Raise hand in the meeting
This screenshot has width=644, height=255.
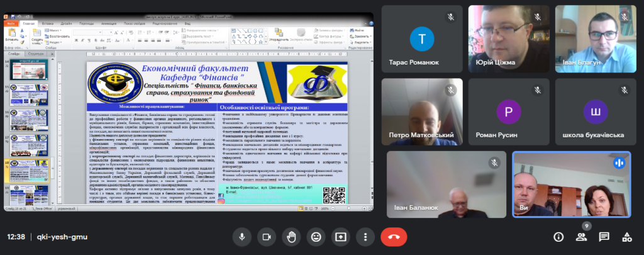coord(291,237)
